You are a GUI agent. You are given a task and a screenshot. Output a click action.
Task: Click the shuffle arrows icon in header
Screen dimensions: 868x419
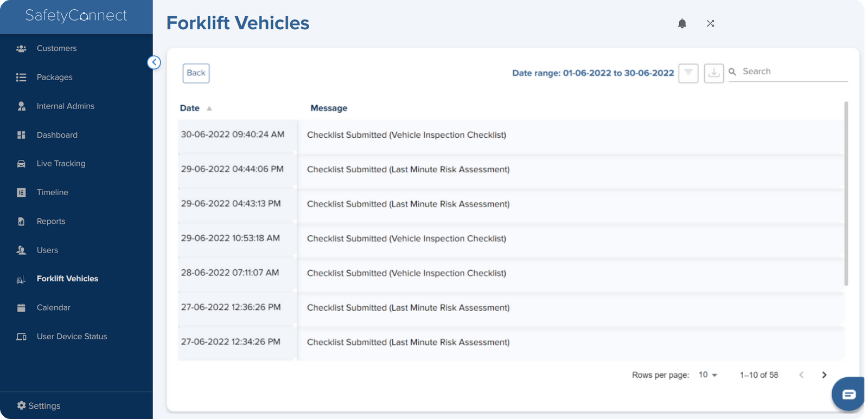click(x=710, y=23)
